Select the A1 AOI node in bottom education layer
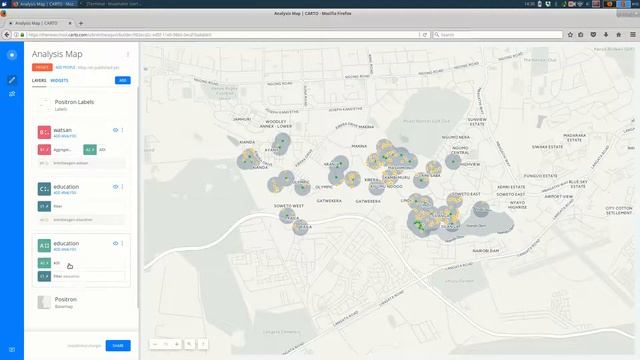The image size is (640, 360). (44, 263)
